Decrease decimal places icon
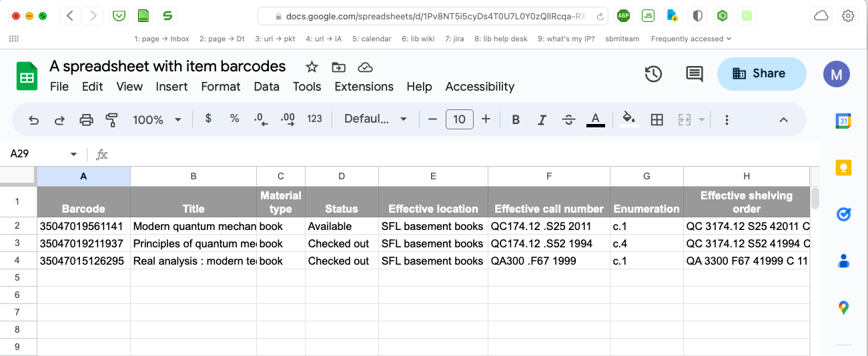868x356 pixels. 261,119
